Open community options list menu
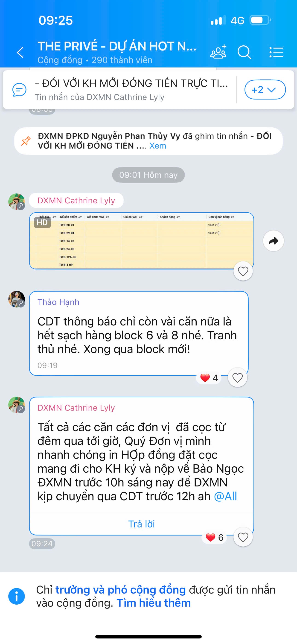Viewport: 297px width, 644px height. [x=276, y=52]
